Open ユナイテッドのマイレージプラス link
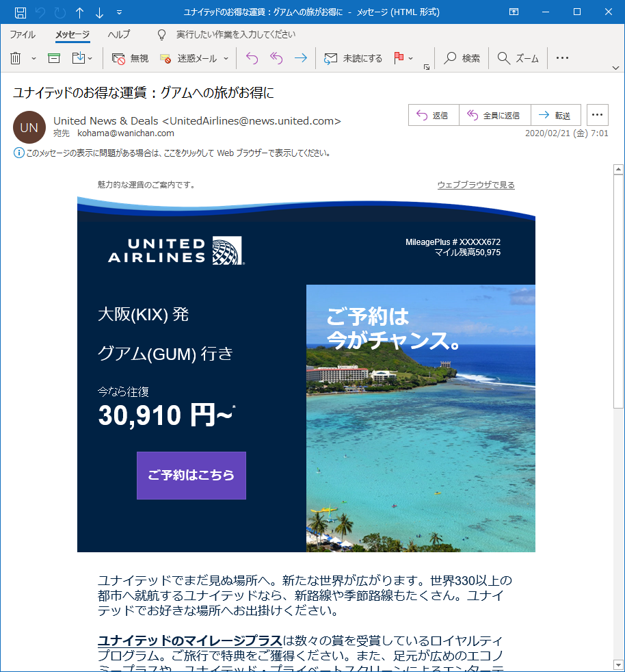Image resolution: width=625 pixels, height=672 pixels. pyautogui.click(x=190, y=641)
